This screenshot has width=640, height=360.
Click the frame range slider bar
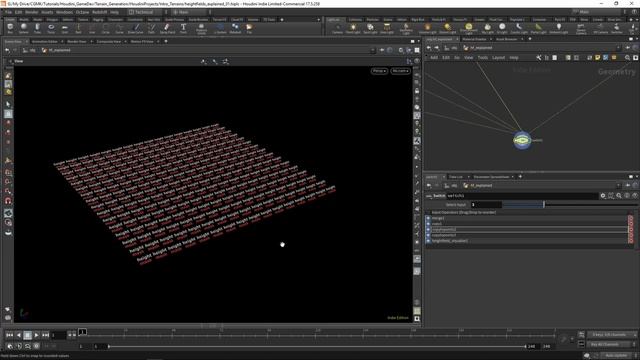pos(317,347)
